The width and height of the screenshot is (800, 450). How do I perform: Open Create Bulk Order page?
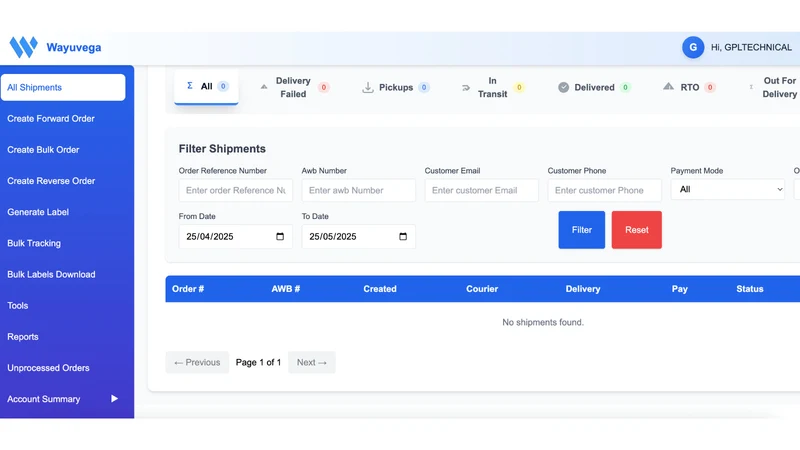[63, 149]
